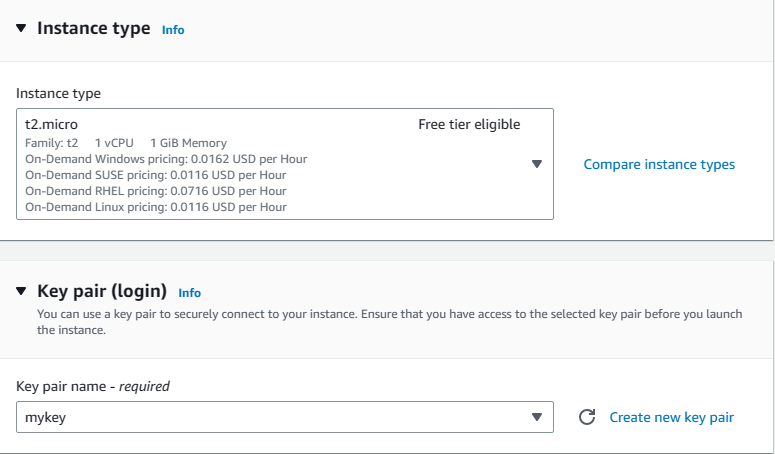Click the Key pair name required label

(93, 386)
